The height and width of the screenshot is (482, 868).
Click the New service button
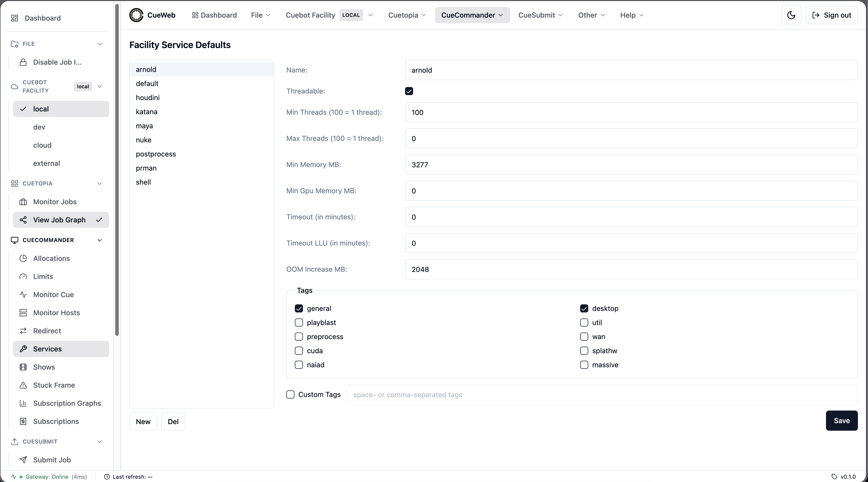(x=143, y=422)
